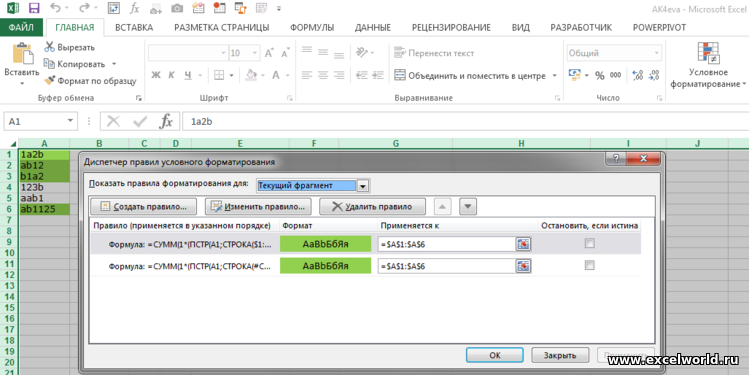The image size is (749, 375).
Task: Click Изменить правило button
Action: coord(258,207)
